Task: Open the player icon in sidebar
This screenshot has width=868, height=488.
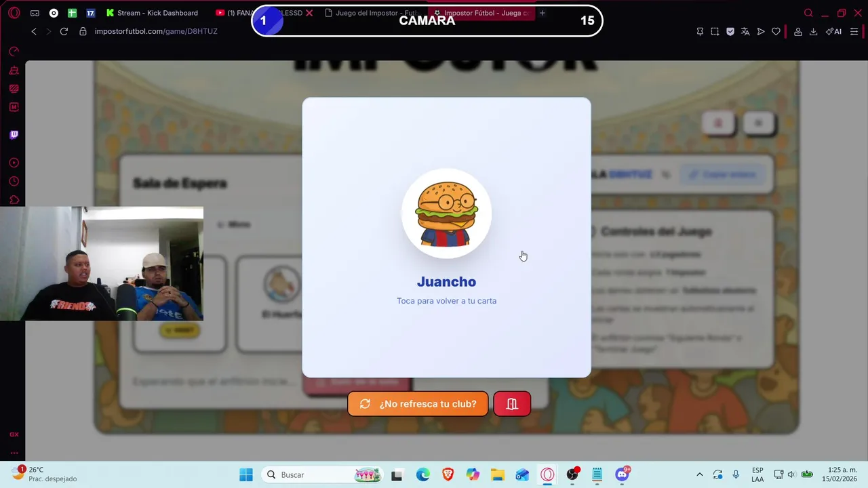Action: (x=14, y=163)
